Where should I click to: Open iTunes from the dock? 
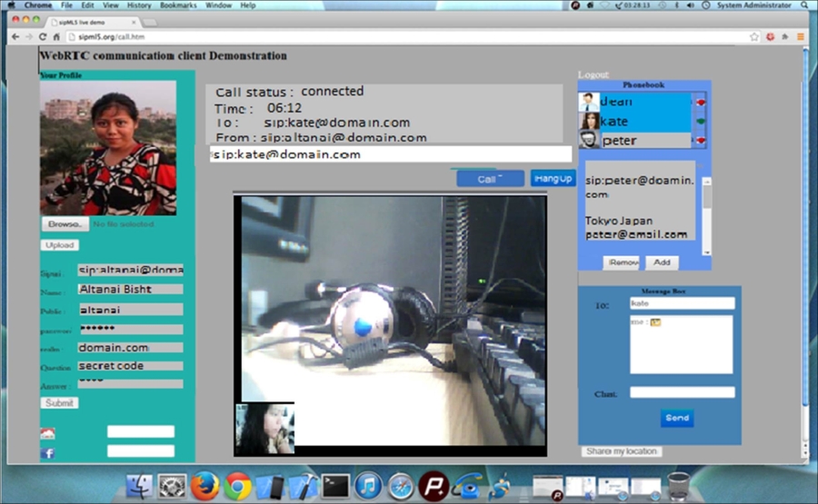(x=368, y=486)
